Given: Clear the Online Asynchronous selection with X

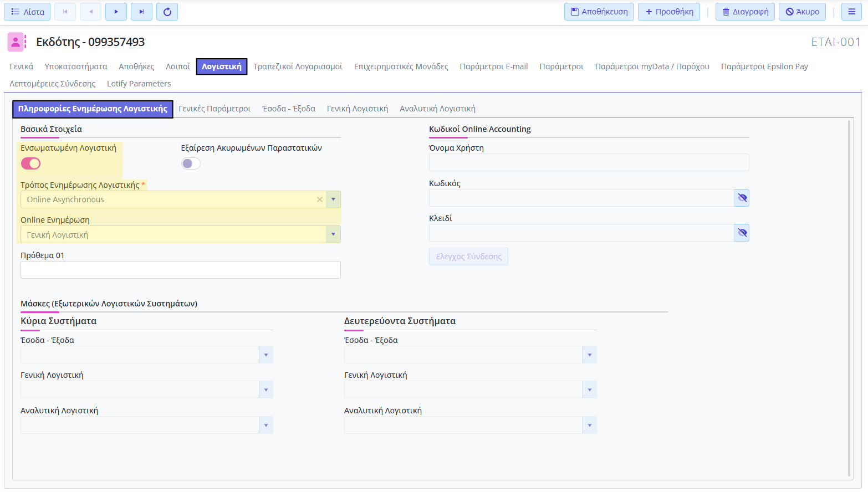Looking at the screenshot, I should click(x=320, y=199).
